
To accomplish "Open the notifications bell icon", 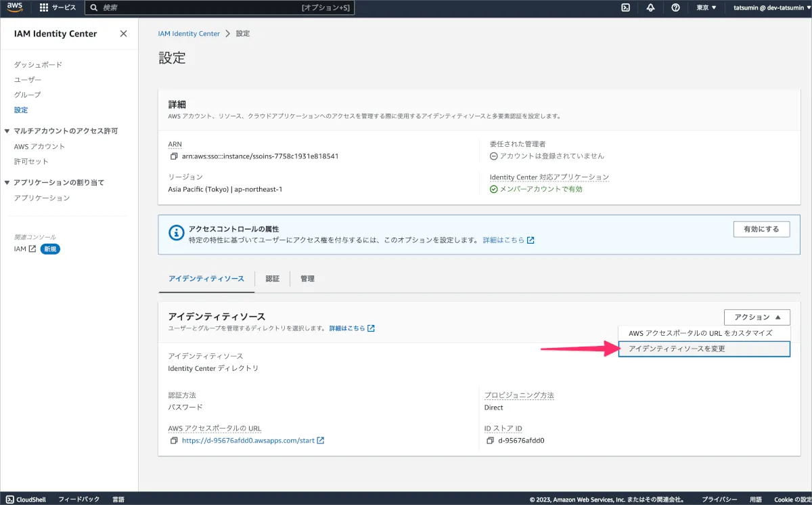I will point(650,7).
